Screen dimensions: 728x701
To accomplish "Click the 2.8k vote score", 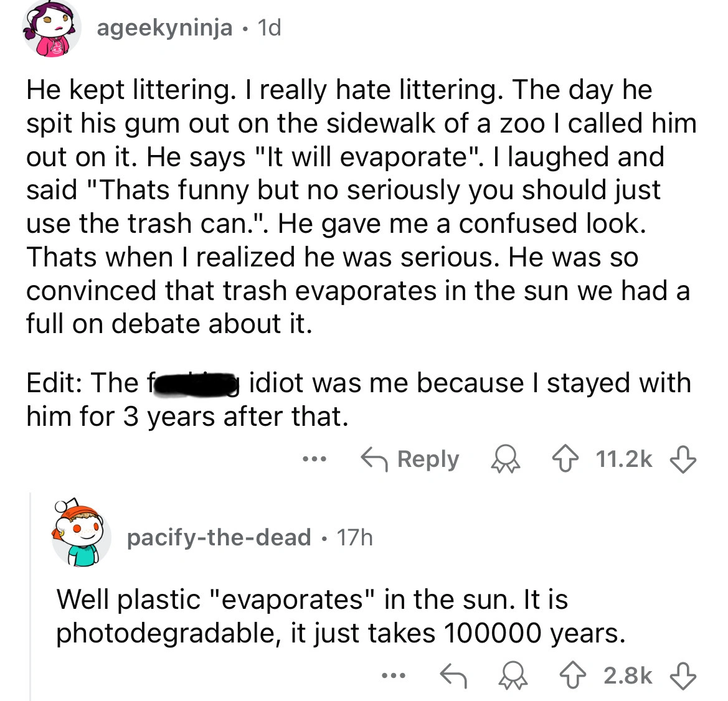I will click(628, 675).
